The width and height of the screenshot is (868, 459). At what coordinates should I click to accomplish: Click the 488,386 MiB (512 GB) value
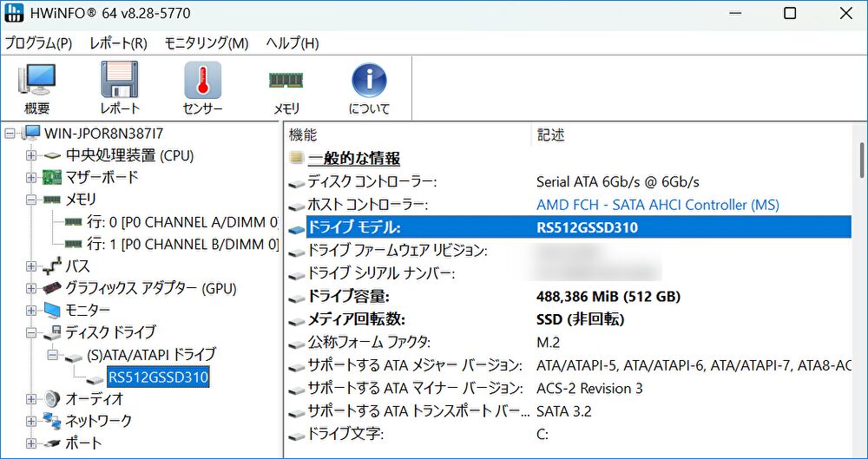(x=608, y=297)
